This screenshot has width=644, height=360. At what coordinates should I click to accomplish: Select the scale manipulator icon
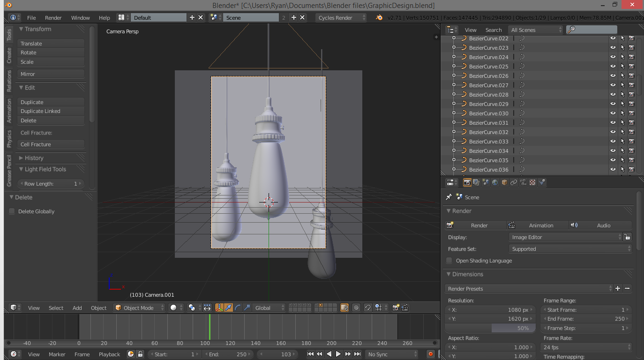click(247, 307)
